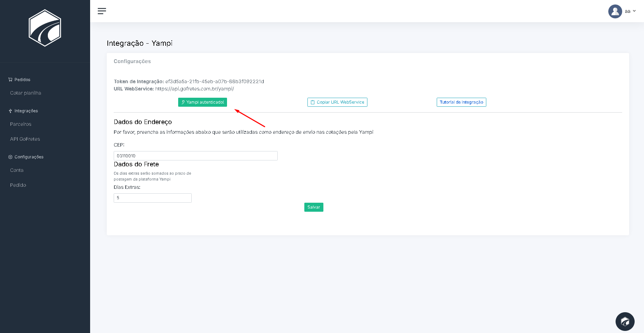Click the Integração - Yampi page title
Image resolution: width=644 pixels, height=333 pixels.
(140, 43)
